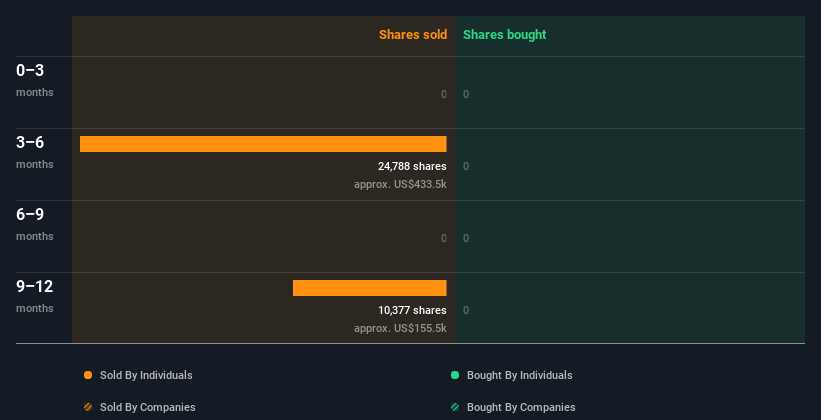The height and width of the screenshot is (420, 821).
Task: Click the shares bought zero in 6–9 months
Action: point(466,238)
